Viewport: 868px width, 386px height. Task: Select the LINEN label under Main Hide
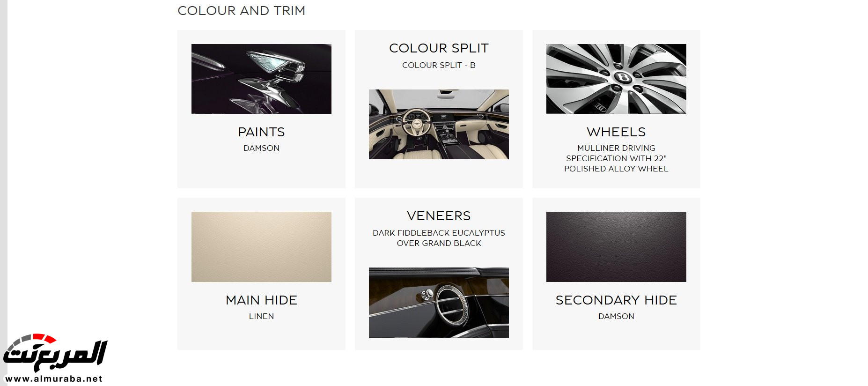[261, 316]
